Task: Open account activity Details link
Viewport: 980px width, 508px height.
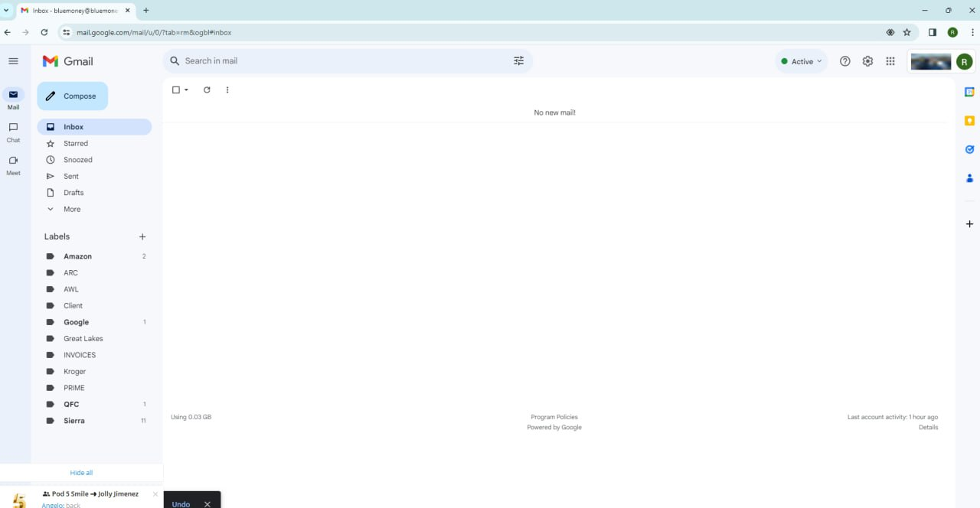Action: (928, 427)
